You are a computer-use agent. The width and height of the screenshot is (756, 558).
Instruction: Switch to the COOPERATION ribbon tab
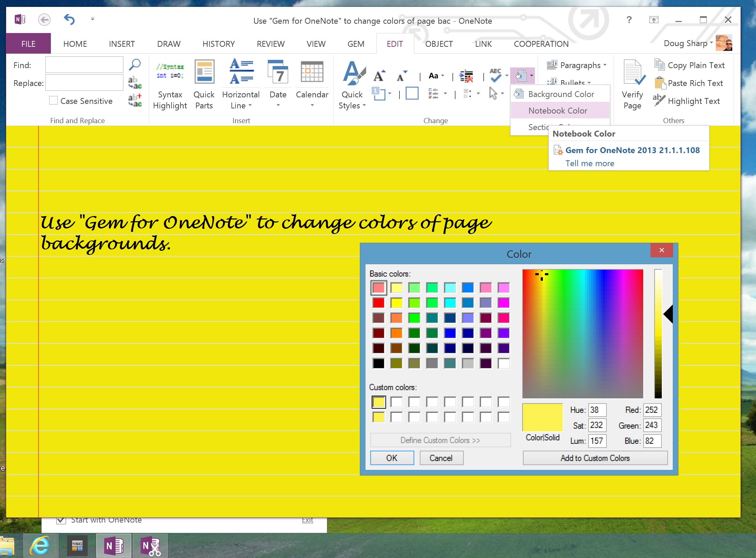pos(541,44)
